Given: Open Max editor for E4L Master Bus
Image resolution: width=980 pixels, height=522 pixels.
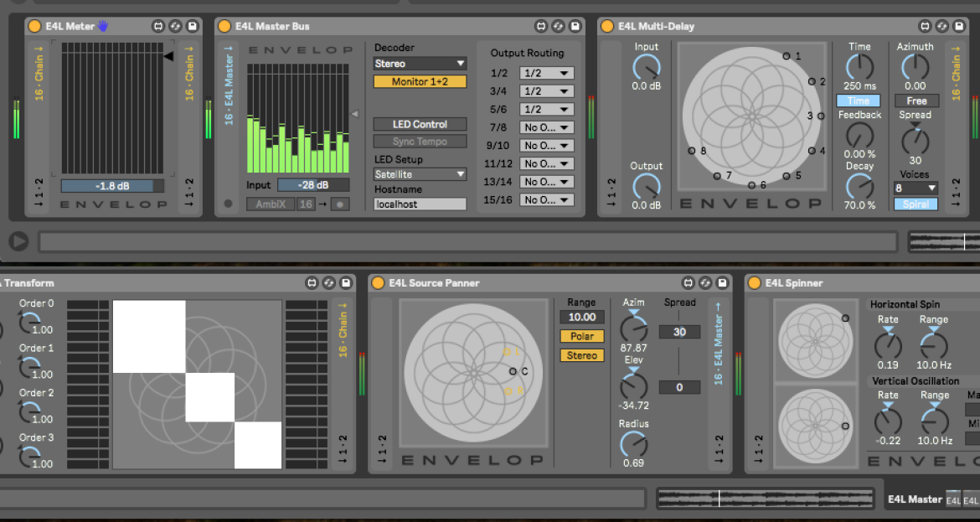Looking at the screenshot, I should (541, 26).
